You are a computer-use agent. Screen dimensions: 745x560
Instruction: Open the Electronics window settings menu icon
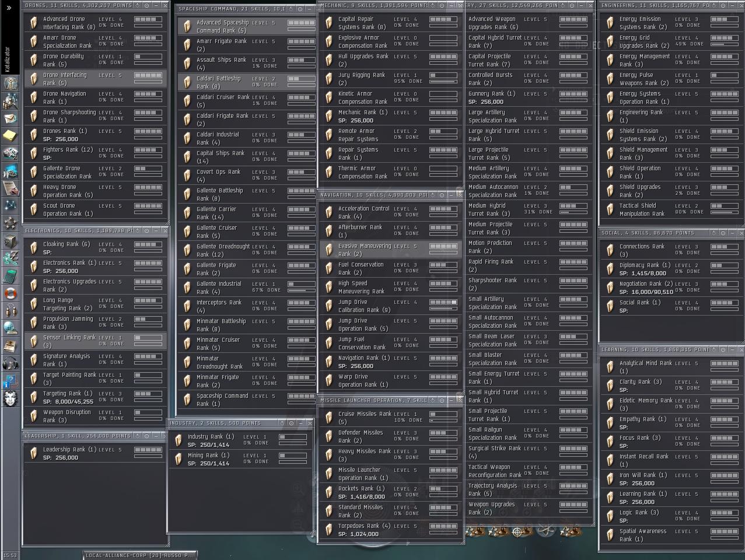146,230
